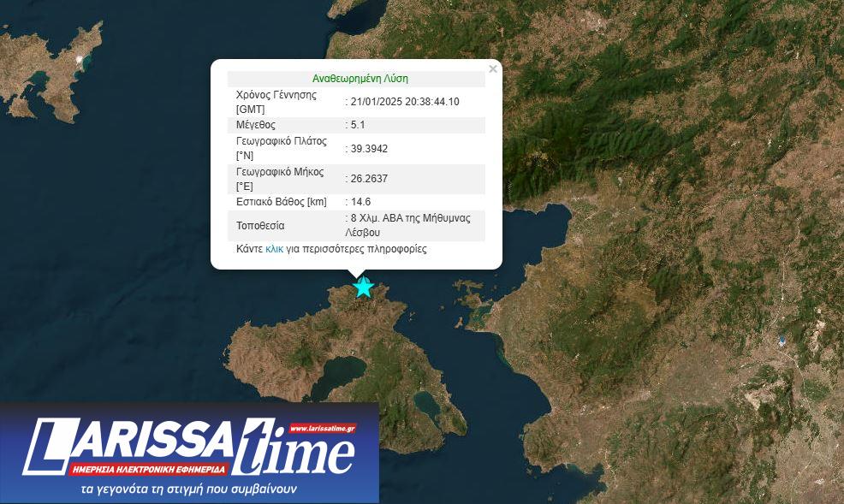844x504 pixels.
Task: Click the 'Αναθεωρημένη Λύση' popup heading
Action: (x=360, y=78)
